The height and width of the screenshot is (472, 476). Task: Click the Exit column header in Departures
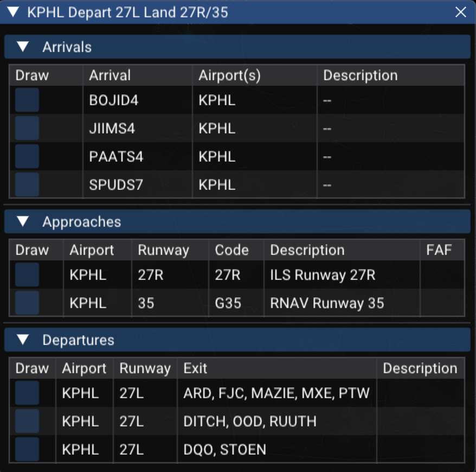195,368
